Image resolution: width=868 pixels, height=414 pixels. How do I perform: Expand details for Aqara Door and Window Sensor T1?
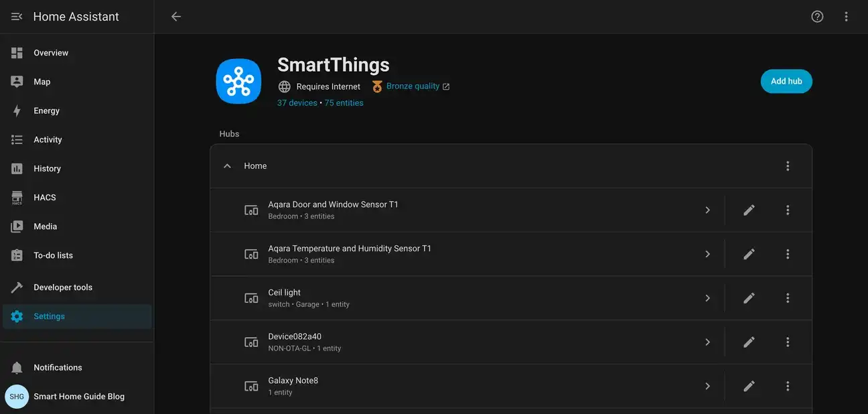pyautogui.click(x=707, y=209)
